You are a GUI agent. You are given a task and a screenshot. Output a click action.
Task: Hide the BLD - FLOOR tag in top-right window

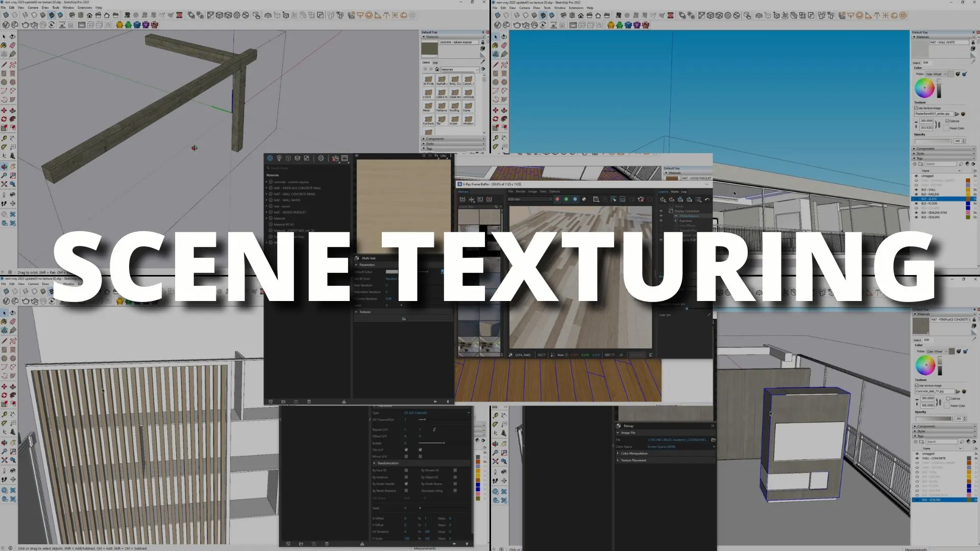(916, 204)
